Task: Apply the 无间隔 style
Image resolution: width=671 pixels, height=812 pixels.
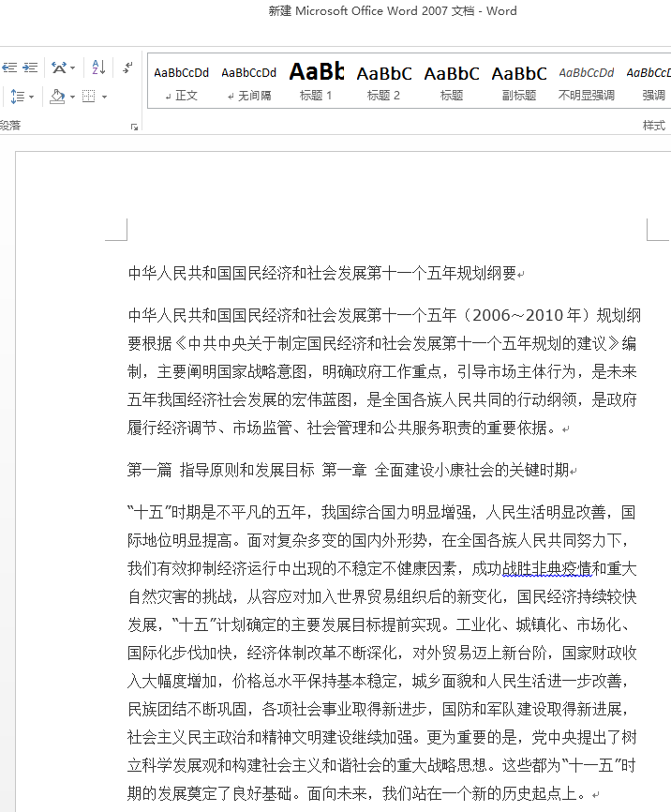Action: coord(249,82)
